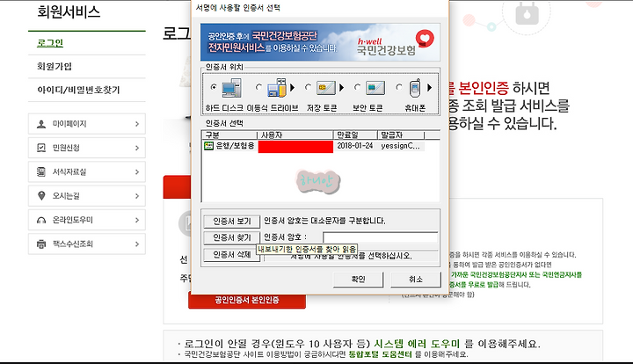This screenshot has height=364, width=633.
Task: Click the 민원신청 checklist icon
Action: [x=41, y=148]
